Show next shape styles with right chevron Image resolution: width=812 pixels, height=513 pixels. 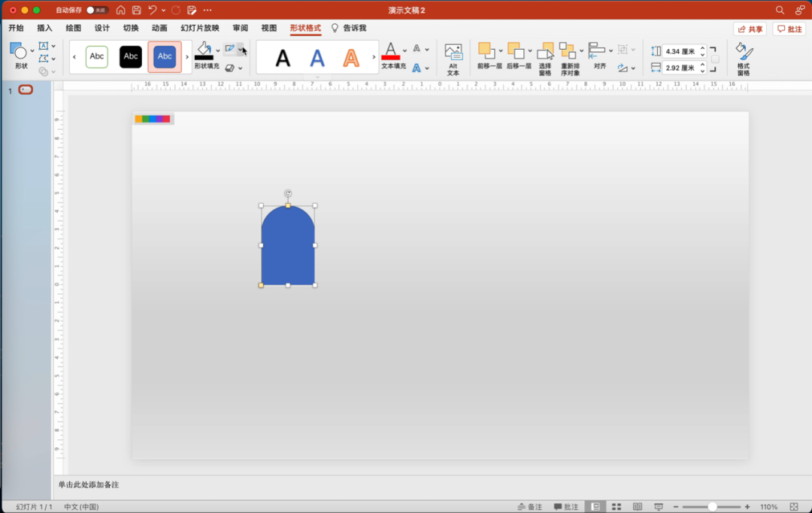click(x=187, y=56)
